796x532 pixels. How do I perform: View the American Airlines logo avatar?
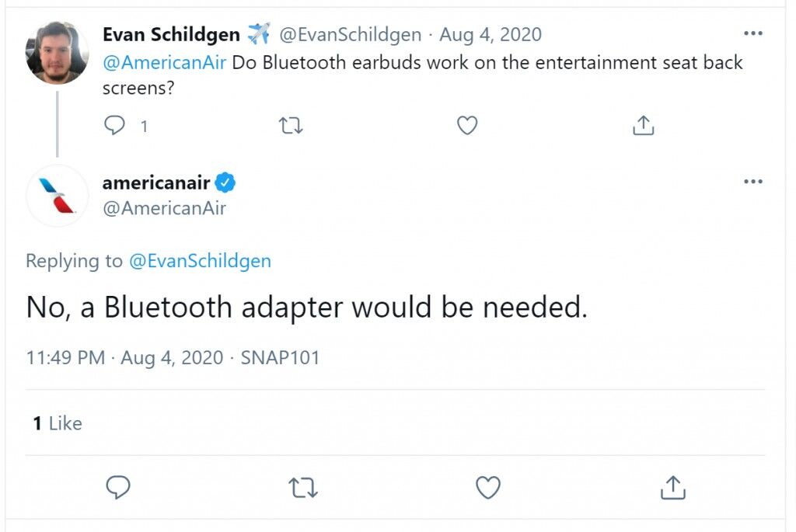(57, 195)
